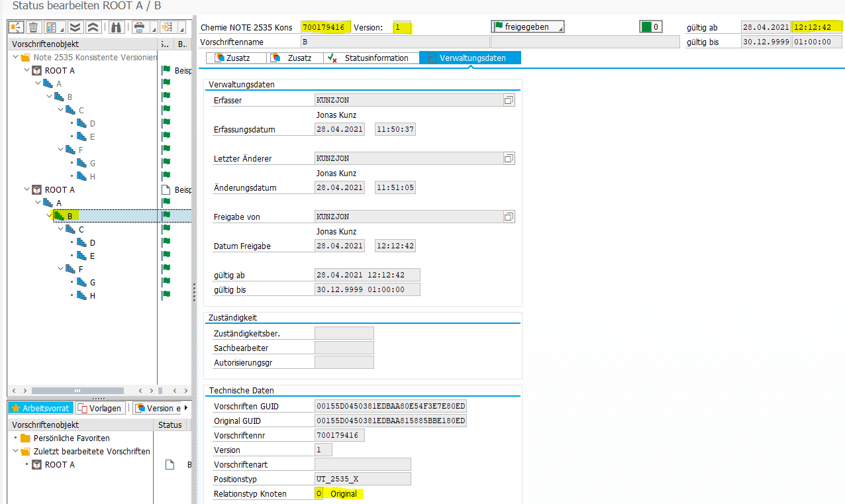Screen dimensions: 845x504
Task: Collapse the Note 2535 root folder
Action: (x=15, y=58)
